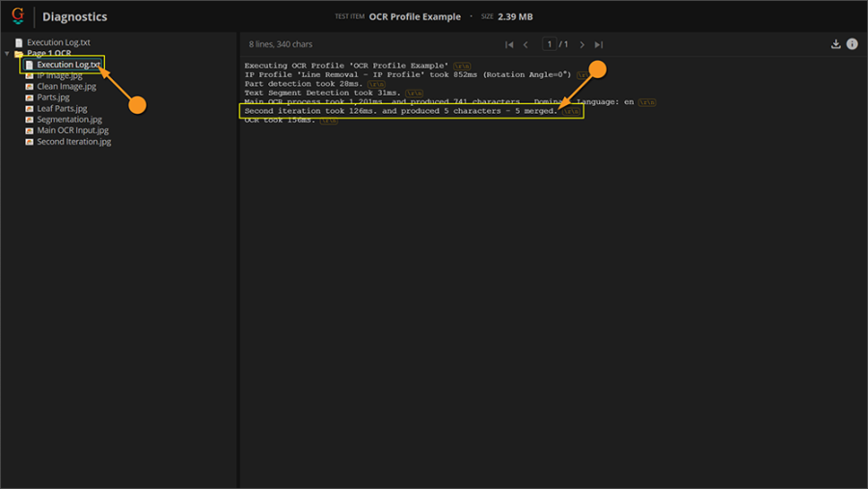Click the Second Iteration.jpg file icon
The width and height of the screenshot is (868, 489).
[29, 141]
